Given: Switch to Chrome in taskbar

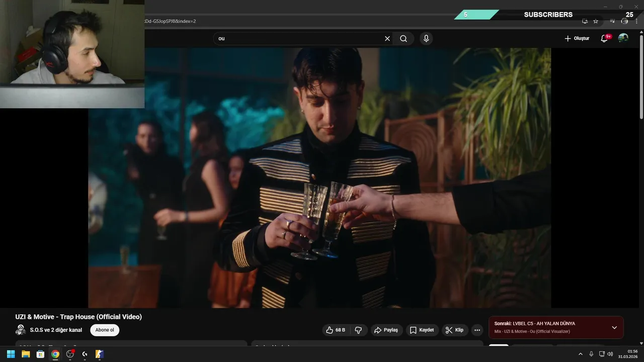Looking at the screenshot, I should 55,354.
